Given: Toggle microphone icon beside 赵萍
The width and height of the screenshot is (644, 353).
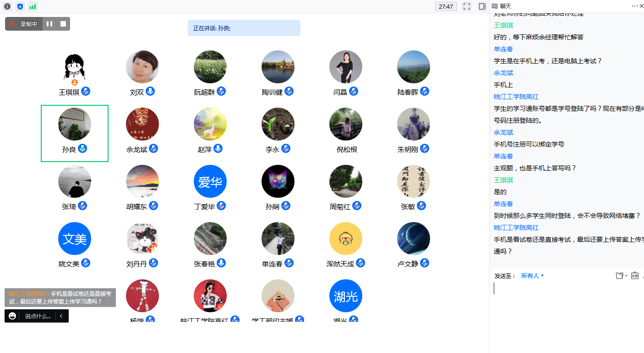Looking at the screenshot, I should 218,148.
